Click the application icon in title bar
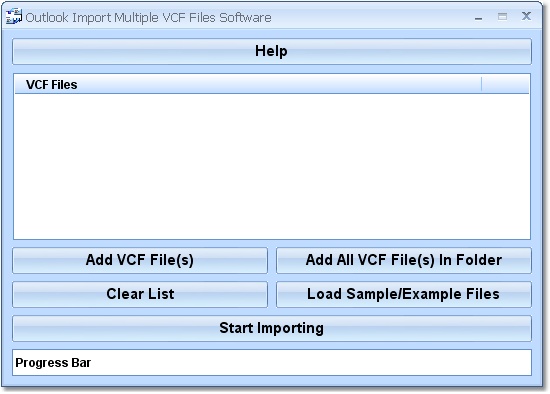 click(14, 16)
